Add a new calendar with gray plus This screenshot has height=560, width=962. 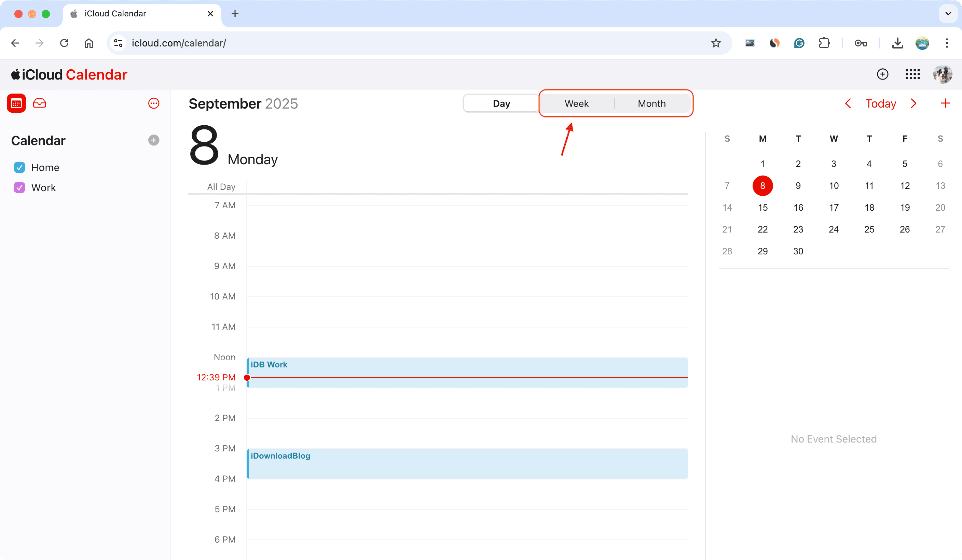pos(153,140)
